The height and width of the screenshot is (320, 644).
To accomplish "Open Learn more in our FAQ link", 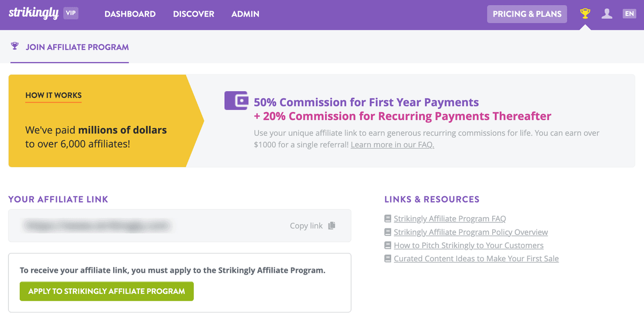I will click(x=392, y=145).
